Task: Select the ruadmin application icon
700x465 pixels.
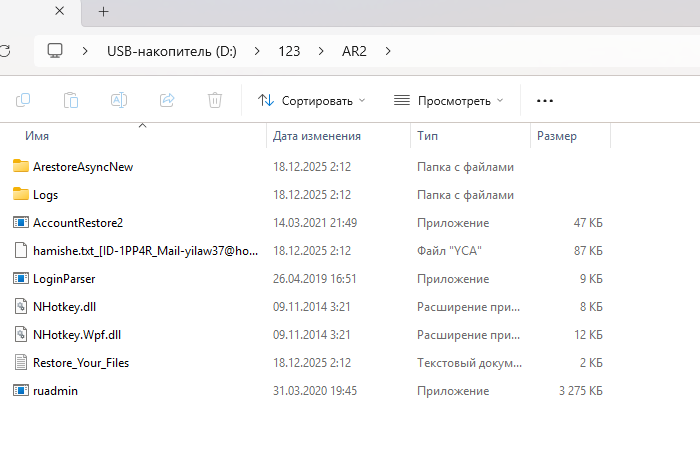Action: [21, 391]
